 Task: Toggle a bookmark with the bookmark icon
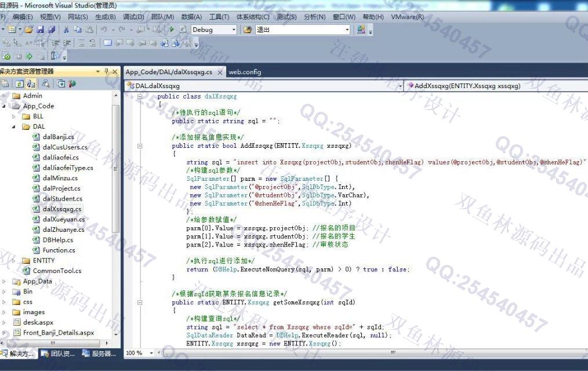(108, 43)
